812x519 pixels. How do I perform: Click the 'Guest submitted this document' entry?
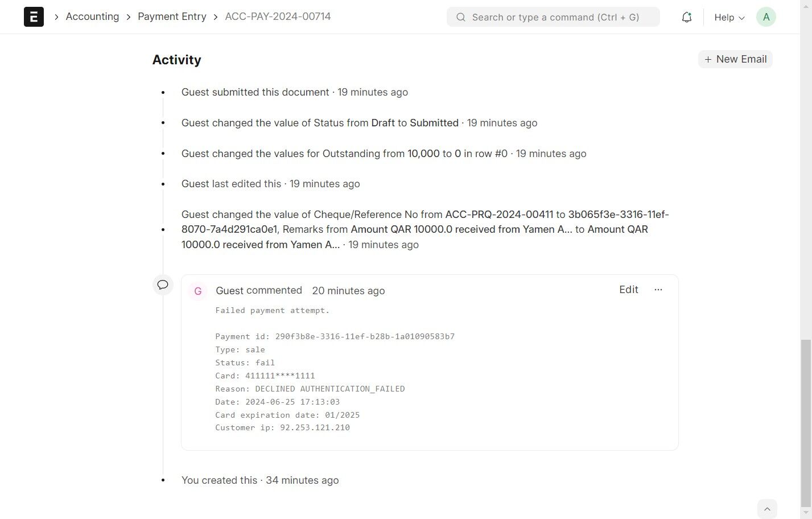[x=255, y=92]
